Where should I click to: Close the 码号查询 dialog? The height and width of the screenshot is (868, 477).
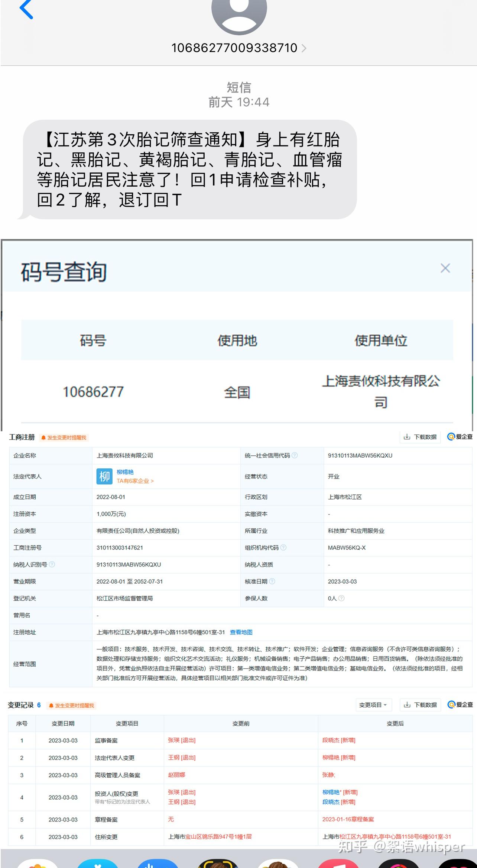[x=445, y=268]
